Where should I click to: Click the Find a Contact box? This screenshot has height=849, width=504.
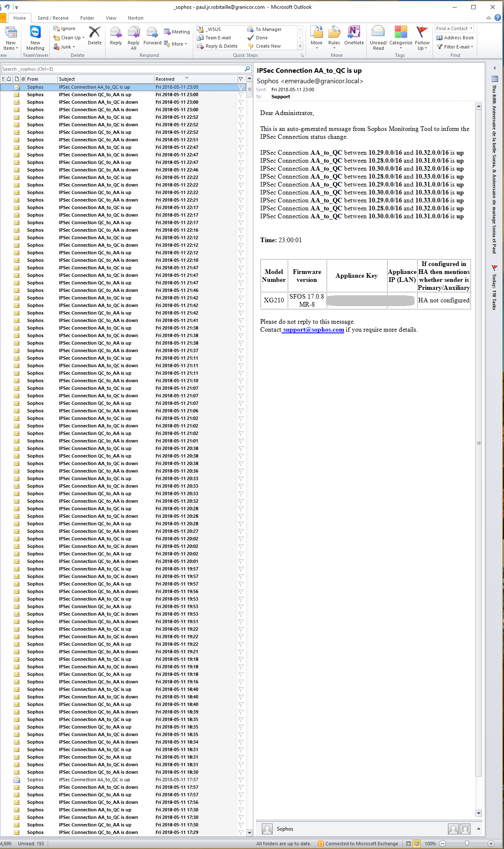coord(454,28)
